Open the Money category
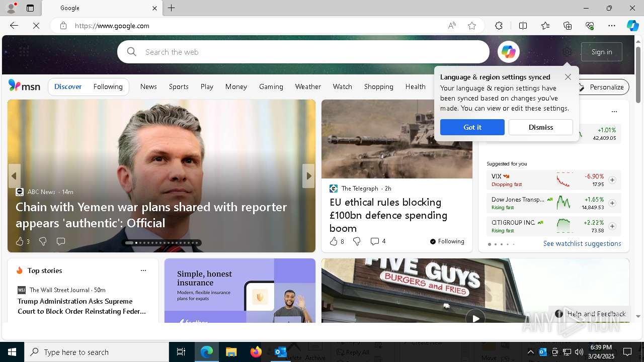Viewport: 644px width, 362px height. pyautogui.click(x=236, y=86)
